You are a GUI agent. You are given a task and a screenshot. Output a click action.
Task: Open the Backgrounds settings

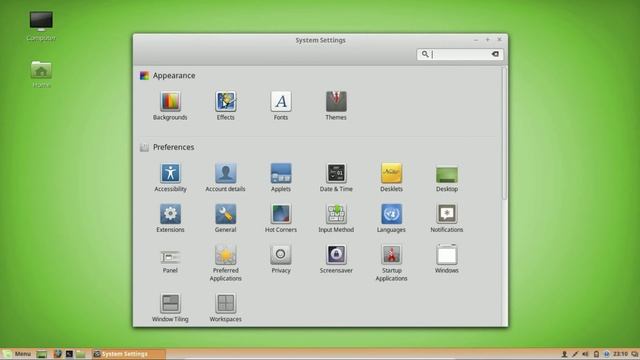coord(170,106)
